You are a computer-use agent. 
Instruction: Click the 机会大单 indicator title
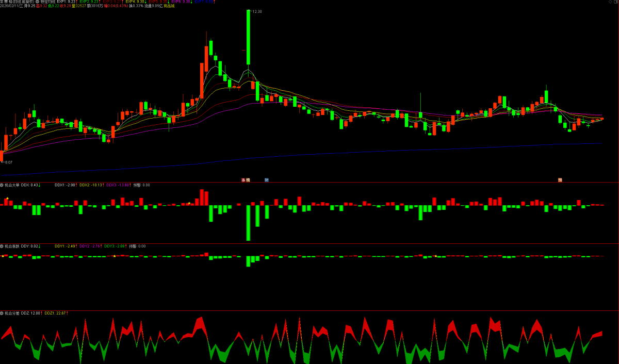12,185
